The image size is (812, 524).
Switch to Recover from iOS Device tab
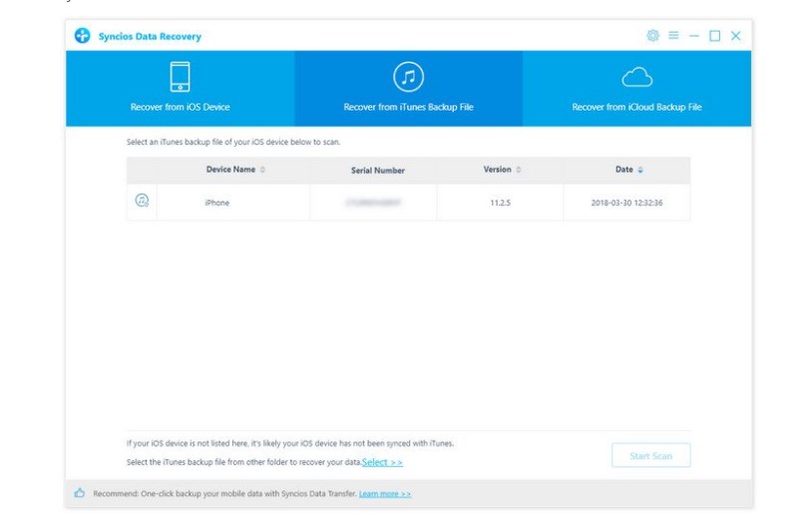pyautogui.click(x=181, y=89)
